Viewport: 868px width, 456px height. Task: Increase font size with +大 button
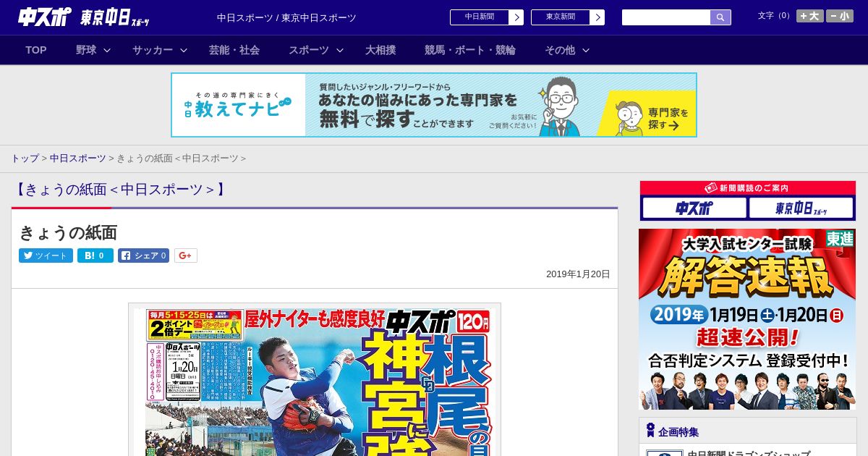click(x=809, y=16)
